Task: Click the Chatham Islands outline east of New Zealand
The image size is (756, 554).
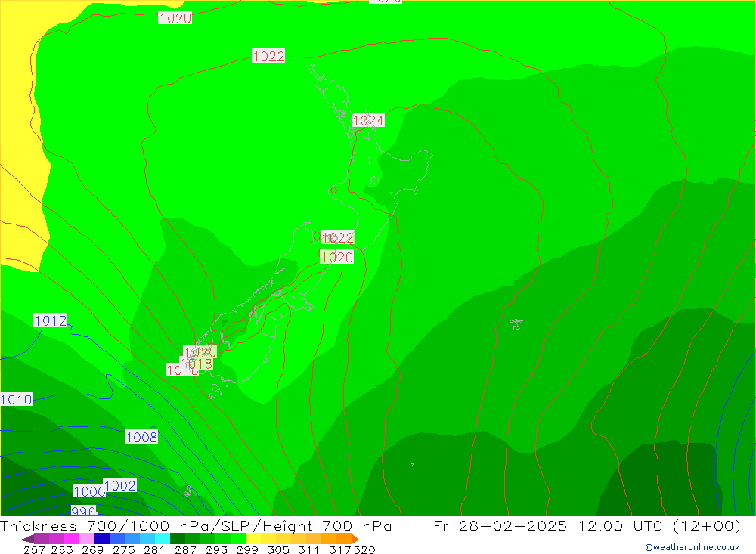Action: 516,324
